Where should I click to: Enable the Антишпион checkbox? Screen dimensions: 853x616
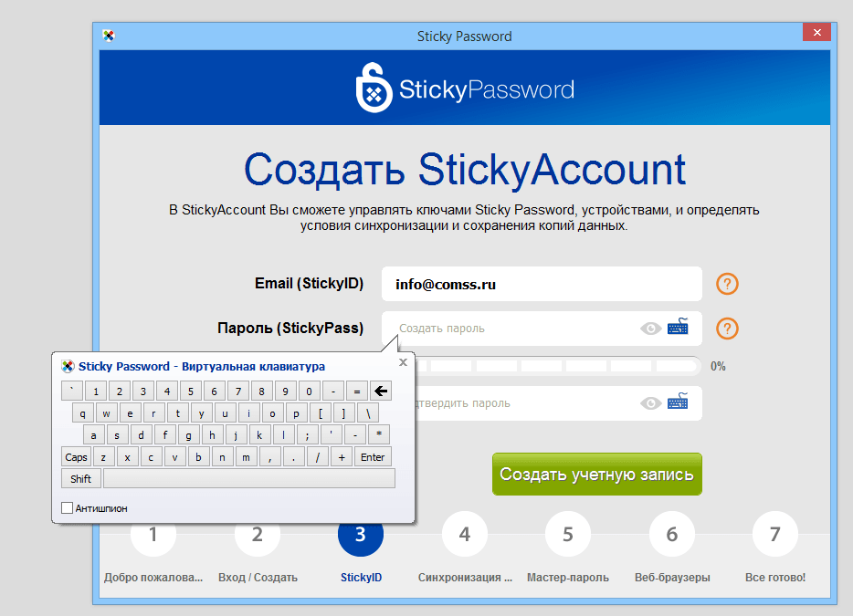point(67,507)
